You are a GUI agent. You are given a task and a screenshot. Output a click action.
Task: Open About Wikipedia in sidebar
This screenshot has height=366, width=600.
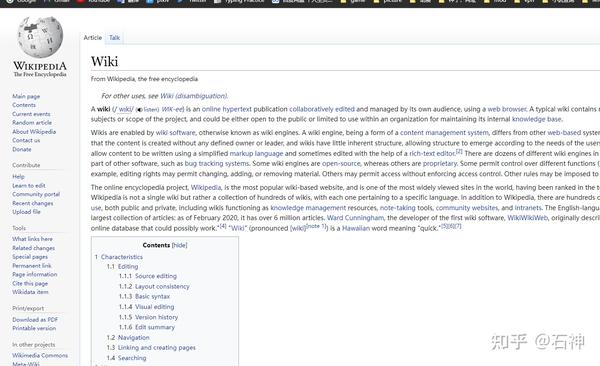[34, 131]
